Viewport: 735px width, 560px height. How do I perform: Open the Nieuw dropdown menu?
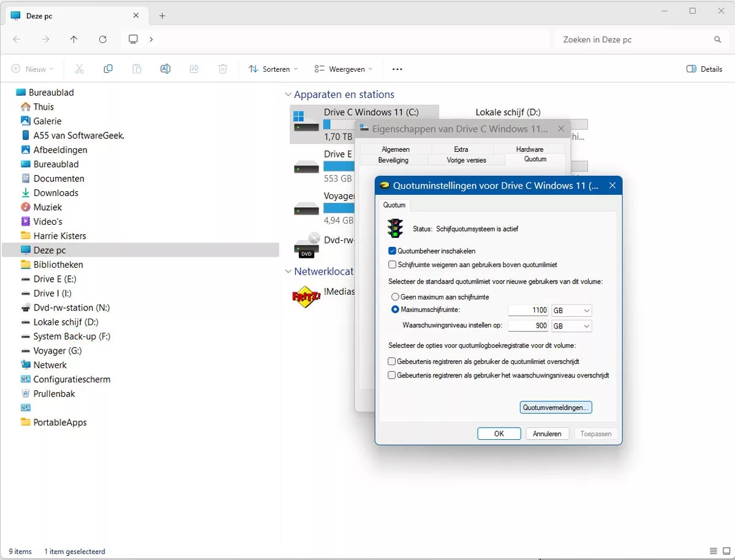pos(32,69)
